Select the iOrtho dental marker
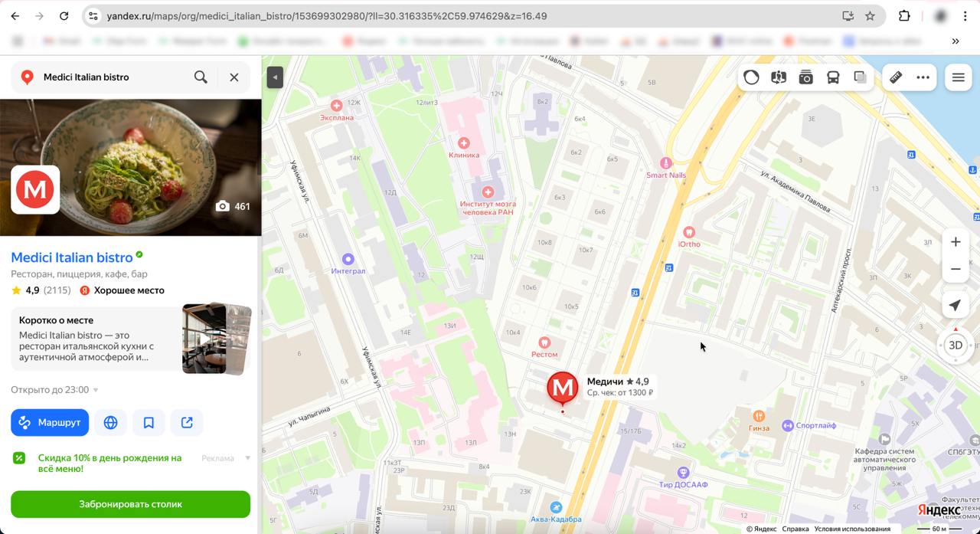The height and width of the screenshot is (534, 980). point(688,231)
